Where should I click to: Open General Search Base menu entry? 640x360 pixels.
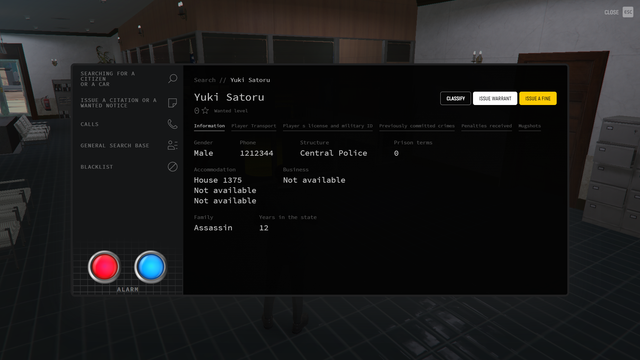[x=115, y=145]
